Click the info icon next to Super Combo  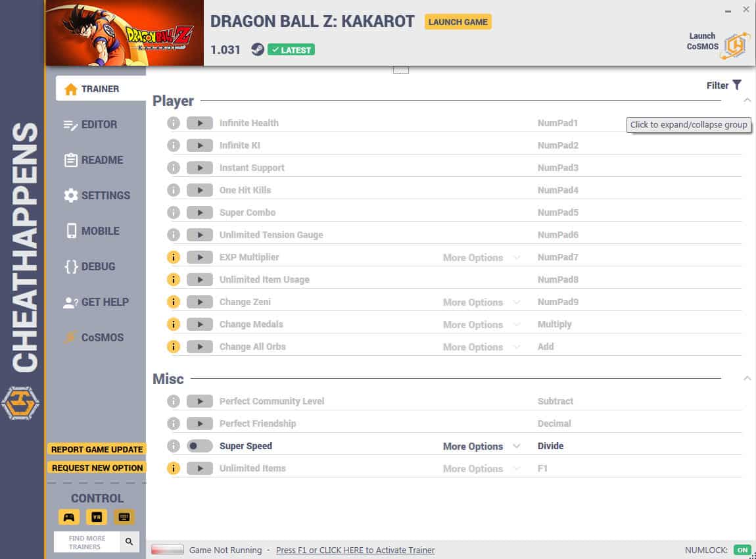pyautogui.click(x=174, y=212)
